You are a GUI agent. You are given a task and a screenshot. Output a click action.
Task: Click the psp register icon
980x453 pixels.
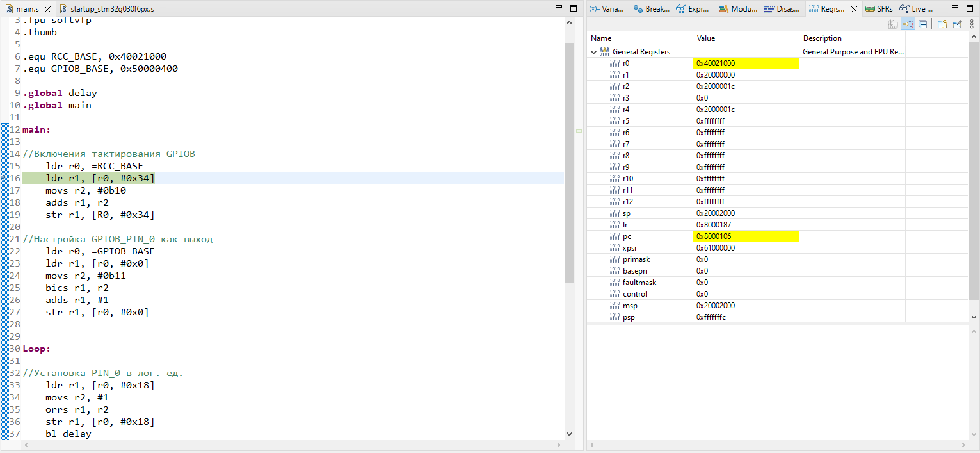coord(615,317)
